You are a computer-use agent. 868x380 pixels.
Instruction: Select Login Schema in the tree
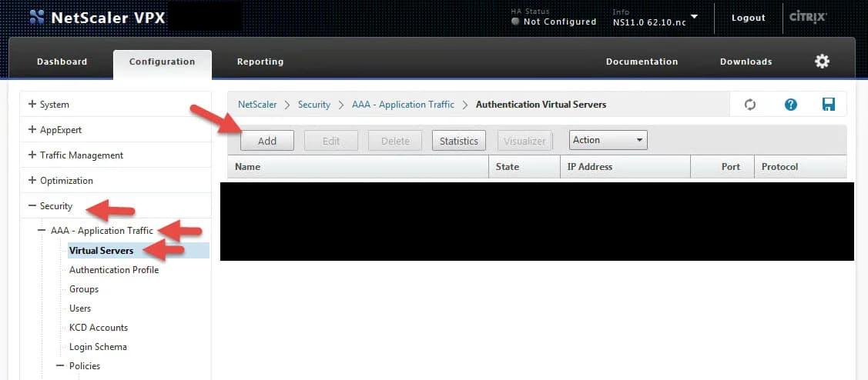click(98, 347)
